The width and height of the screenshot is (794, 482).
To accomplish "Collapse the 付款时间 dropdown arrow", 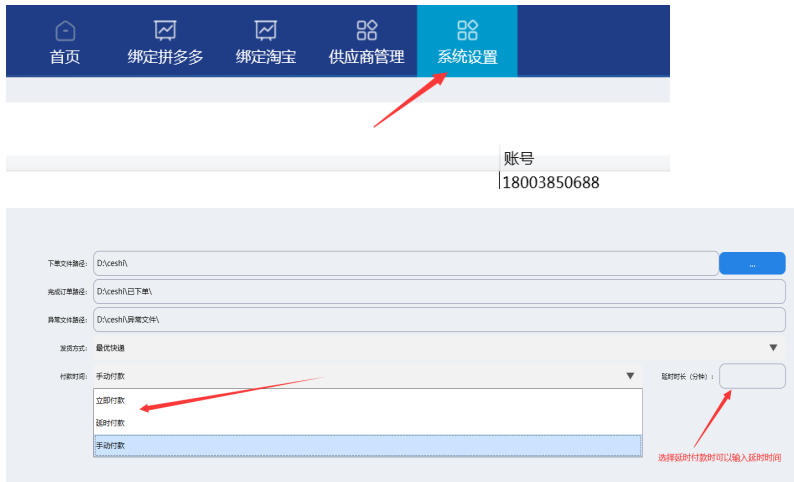I will point(630,376).
